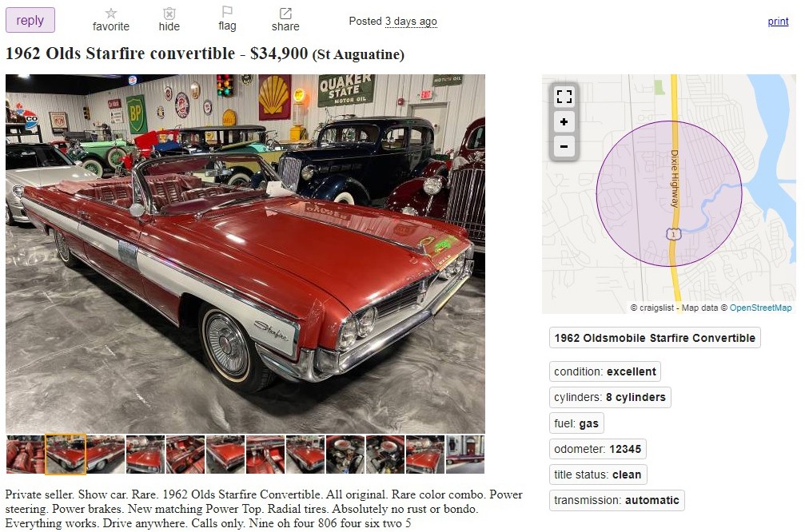Click the reply button
The height and width of the screenshot is (532, 805).
[x=30, y=21]
